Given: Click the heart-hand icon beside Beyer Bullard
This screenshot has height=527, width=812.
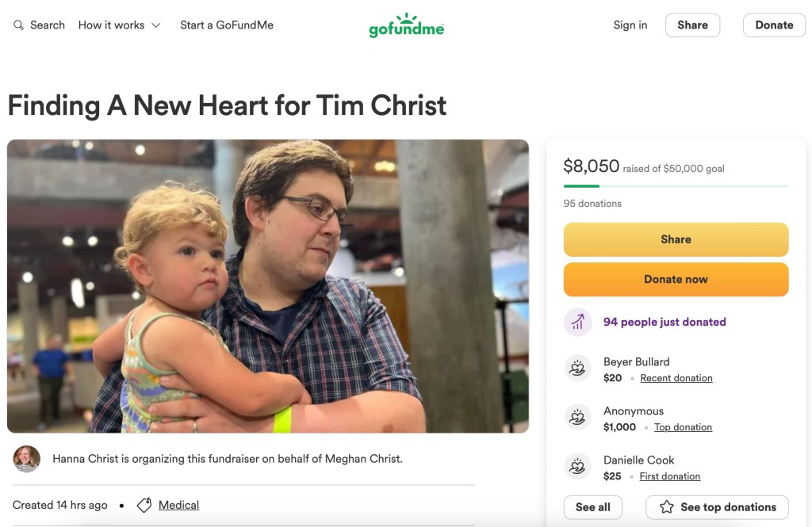Looking at the screenshot, I should (578, 369).
